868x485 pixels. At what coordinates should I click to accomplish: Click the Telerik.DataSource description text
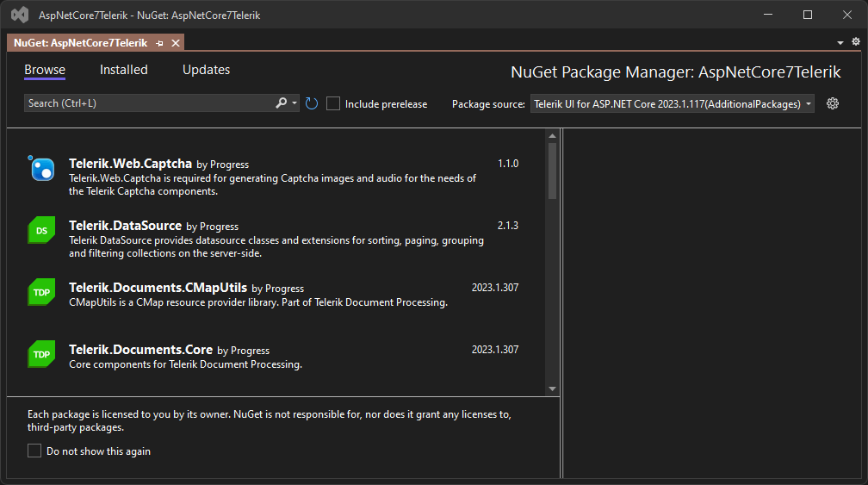(276, 247)
